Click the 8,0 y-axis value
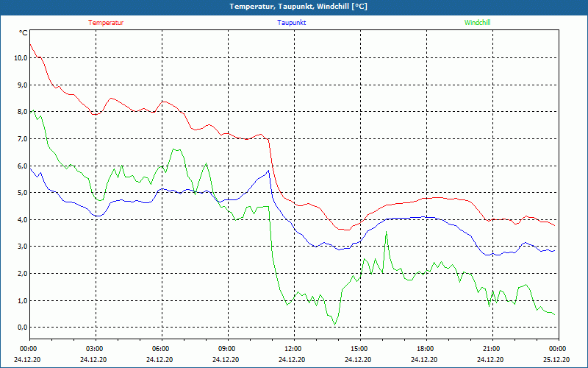 pyautogui.click(x=22, y=112)
